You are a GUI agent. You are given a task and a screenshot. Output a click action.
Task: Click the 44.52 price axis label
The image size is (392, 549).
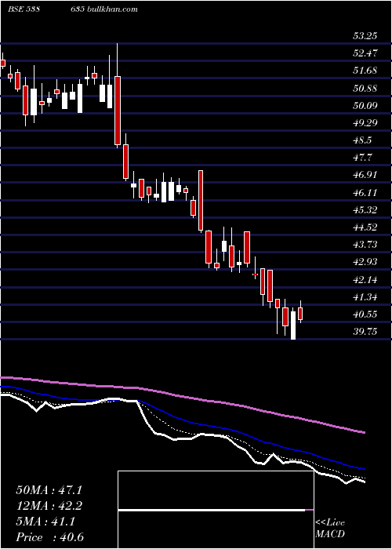point(365,227)
